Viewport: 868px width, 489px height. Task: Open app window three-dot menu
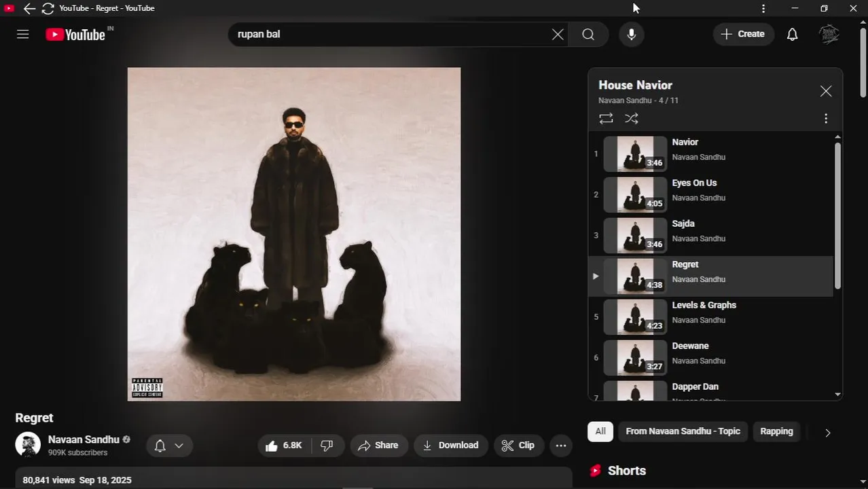763,8
